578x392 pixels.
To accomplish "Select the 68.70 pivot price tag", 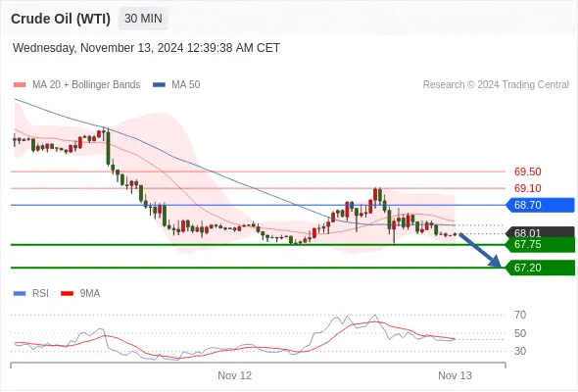I will coord(541,205).
